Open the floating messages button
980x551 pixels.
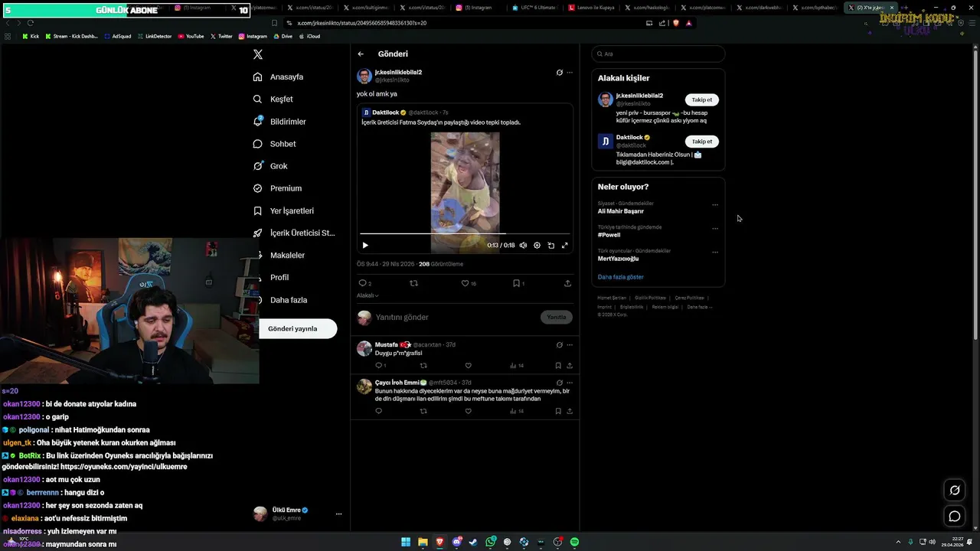point(955,517)
